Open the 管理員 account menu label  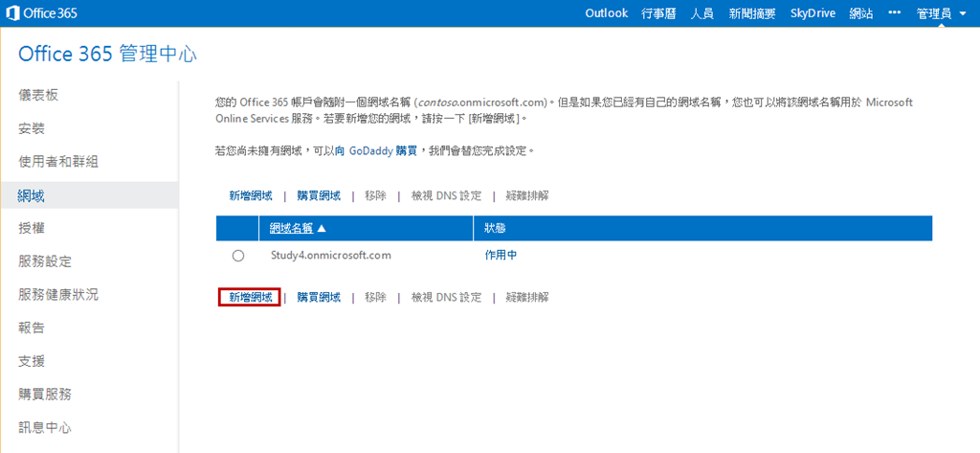934,13
